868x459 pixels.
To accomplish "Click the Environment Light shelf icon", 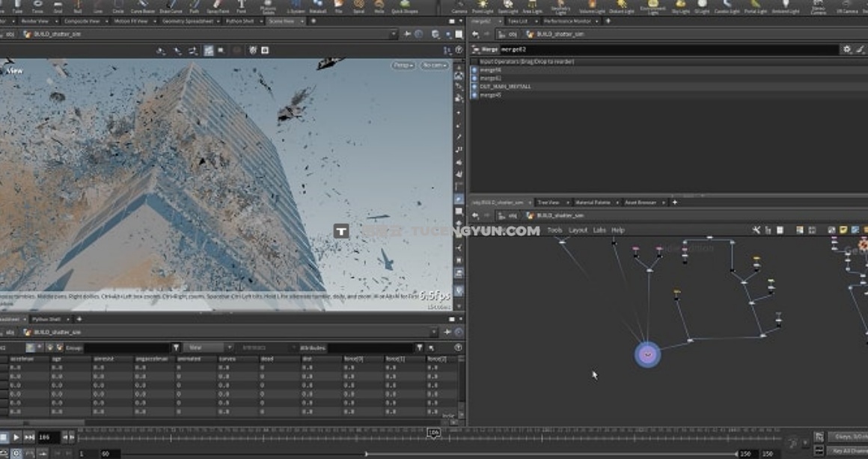I will [652, 5].
